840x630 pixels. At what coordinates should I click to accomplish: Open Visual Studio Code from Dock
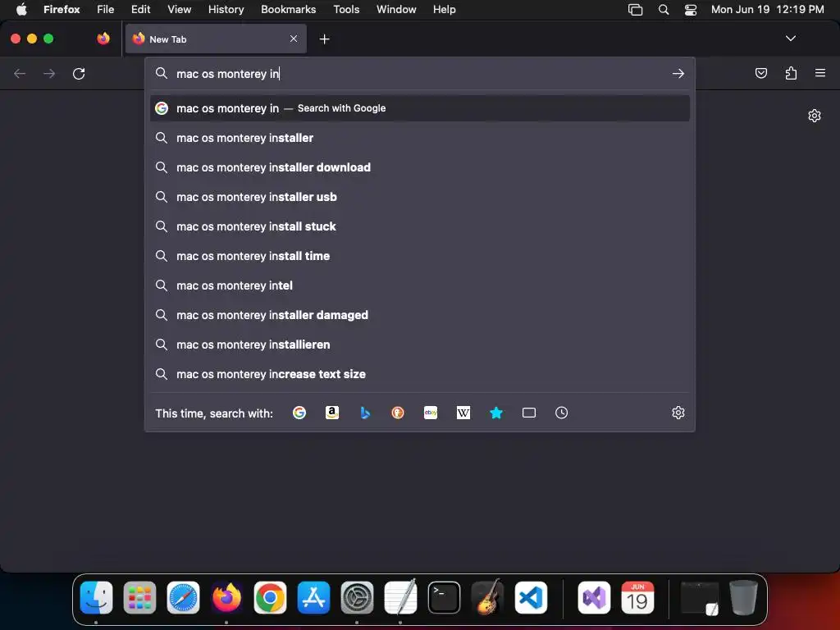531,597
